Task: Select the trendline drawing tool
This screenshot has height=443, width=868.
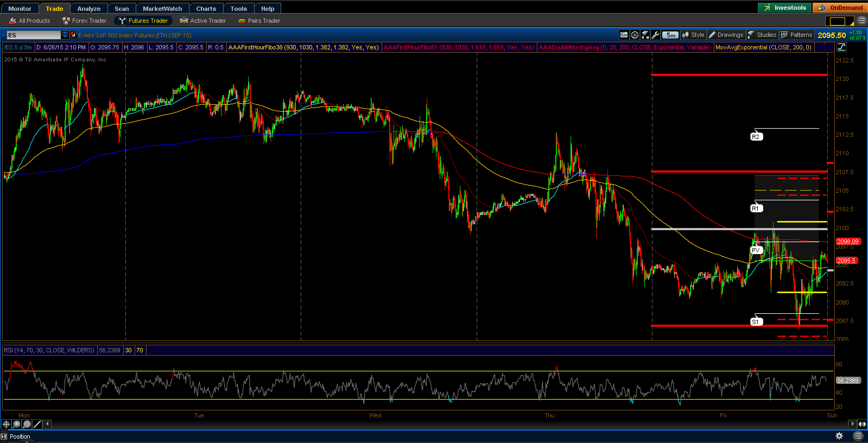Action: pyautogui.click(x=37, y=424)
